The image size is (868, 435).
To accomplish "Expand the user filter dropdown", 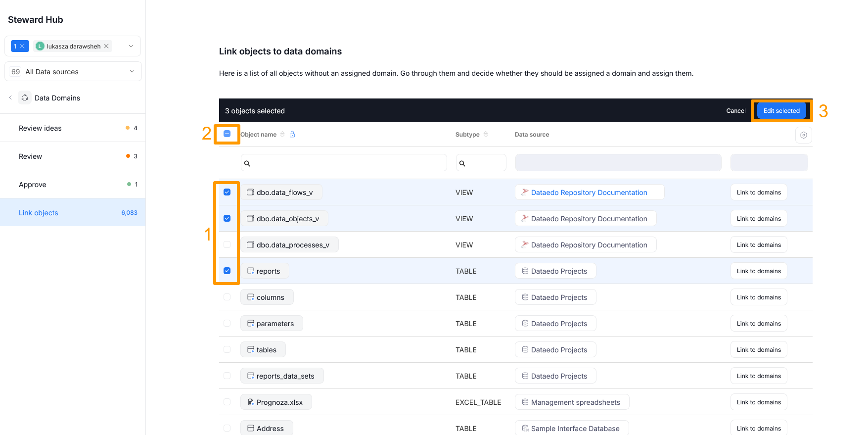I will coord(131,46).
